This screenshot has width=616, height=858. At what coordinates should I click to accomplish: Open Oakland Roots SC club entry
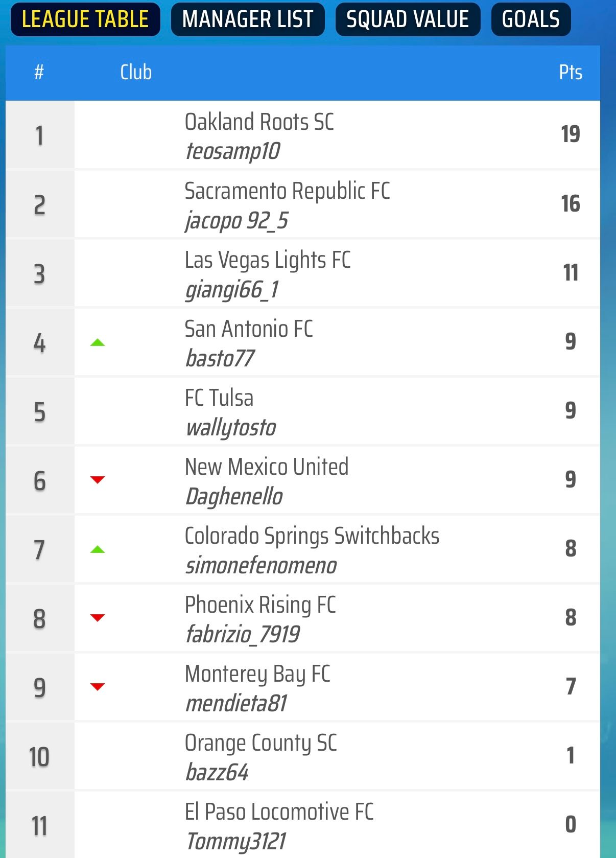click(259, 122)
